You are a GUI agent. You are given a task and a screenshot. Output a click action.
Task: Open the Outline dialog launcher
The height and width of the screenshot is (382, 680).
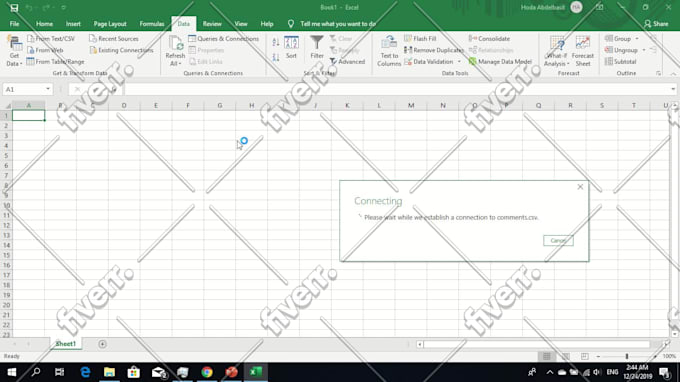(658, 73)
